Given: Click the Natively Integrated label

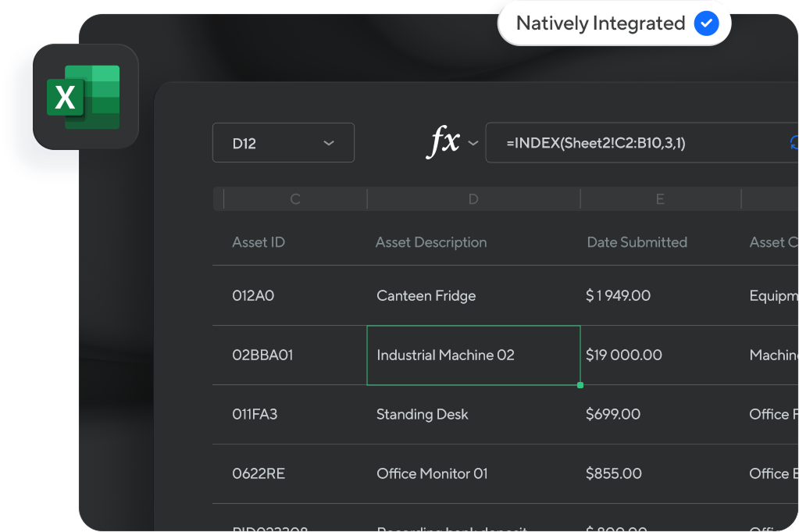Looking at the screenshot, I should (600, 23).
